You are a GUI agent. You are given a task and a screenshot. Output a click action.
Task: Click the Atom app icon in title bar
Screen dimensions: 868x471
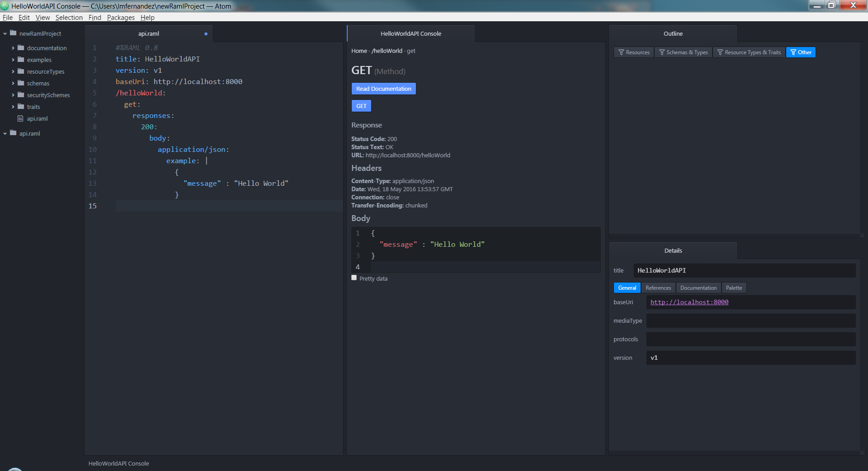tap(5, 6)
